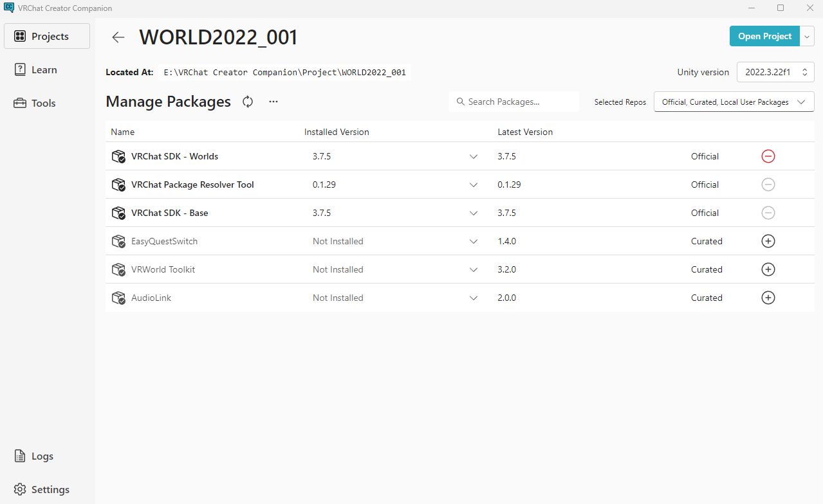This screenshot has width=823, height=504.
Task: Click latest version 3.2.0
Action: coord(506,269)
